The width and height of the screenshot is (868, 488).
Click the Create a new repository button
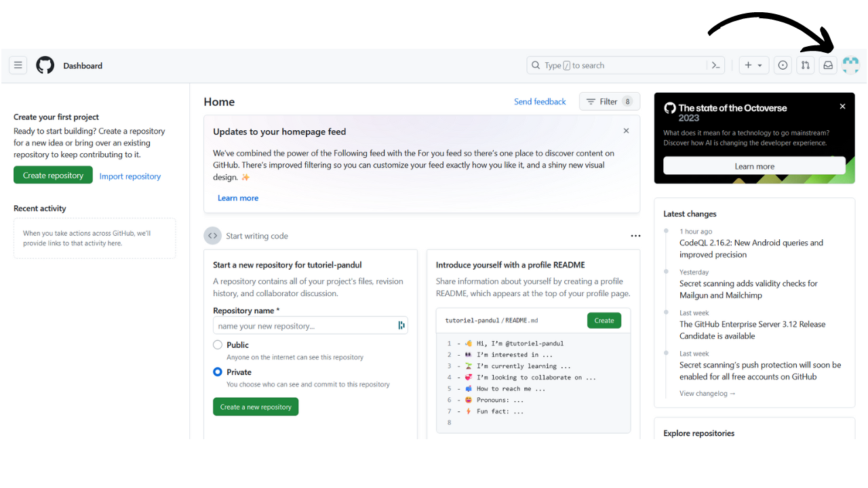coord(256,406)
